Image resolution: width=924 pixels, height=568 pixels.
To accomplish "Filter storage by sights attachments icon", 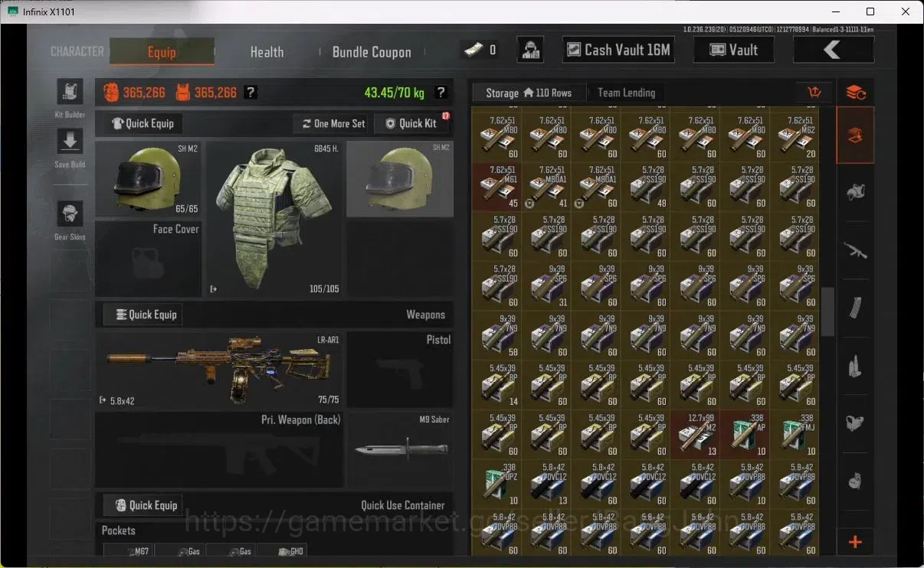I will 856,423.
